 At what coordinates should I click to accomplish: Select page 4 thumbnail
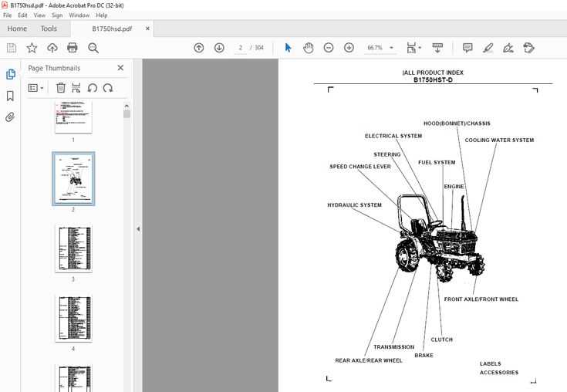point(73,318)
